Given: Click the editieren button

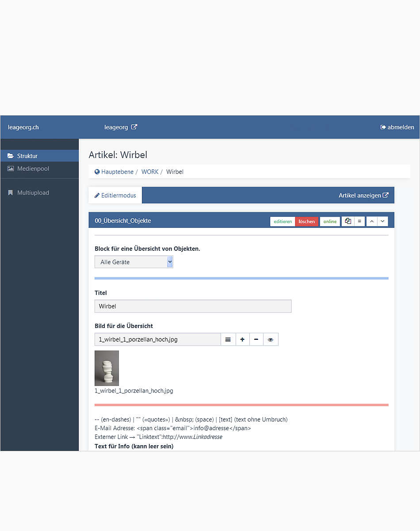Looking at the screenshot, I should [x=283, y=221].
